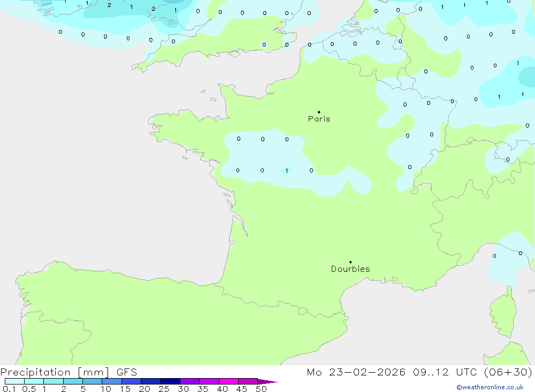Pick the legend swatch between 20 and 25
Viewport: 535px width, 392px height.
(x=151, y=381)
